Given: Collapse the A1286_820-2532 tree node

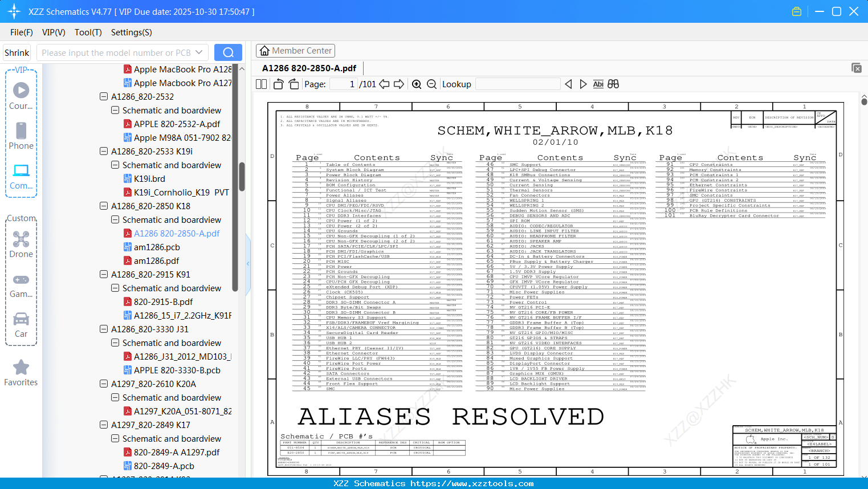Looking at the screenshot, I should (x=104, y=96).
